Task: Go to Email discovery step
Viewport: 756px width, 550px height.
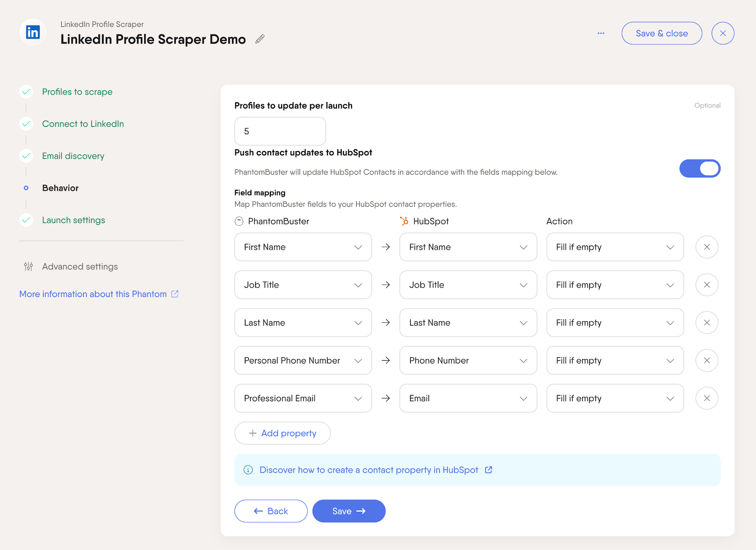Action: (73, 156)
